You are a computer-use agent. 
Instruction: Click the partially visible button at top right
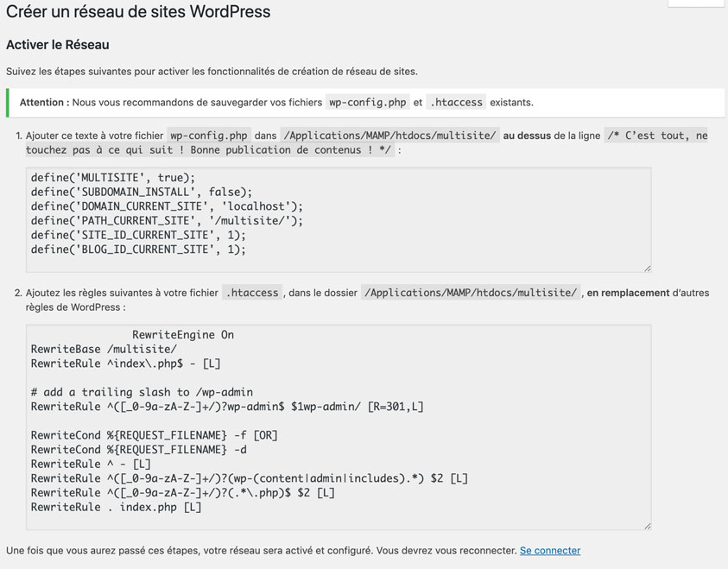pos(697,4)
